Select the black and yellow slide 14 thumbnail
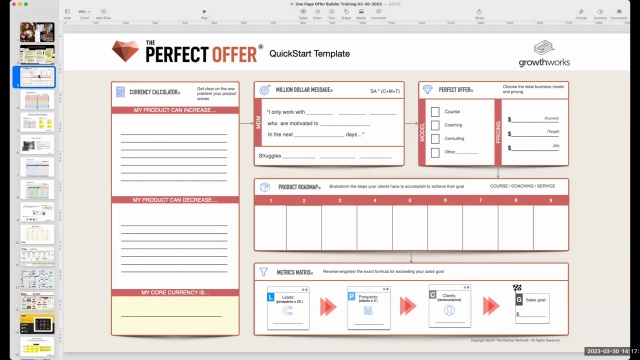The width and height of the screenshot is (640, 360). [37, 324]
